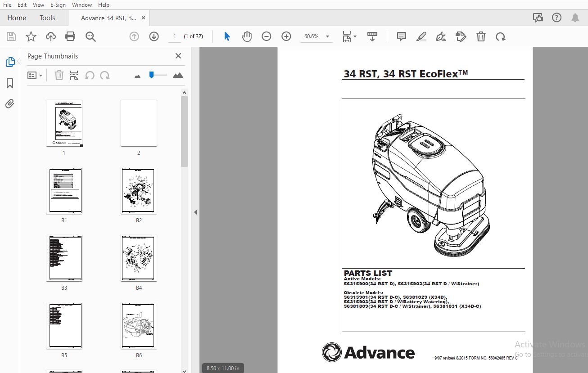This screenshot has height=373, width=588.
Task: Switch to the Home tab
Action: tap(17, 18)
